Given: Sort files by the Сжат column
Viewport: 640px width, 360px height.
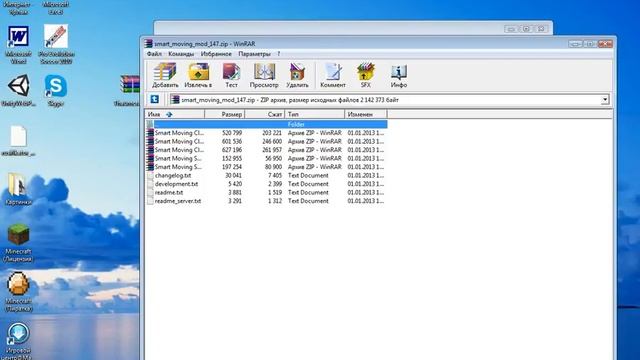Looking at the screenshot, I should coord(264,114).
